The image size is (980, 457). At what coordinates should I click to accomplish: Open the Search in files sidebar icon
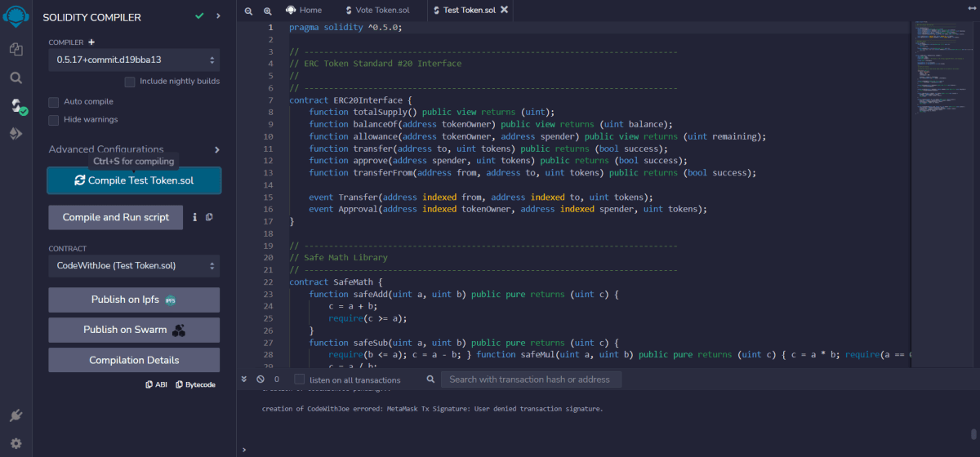tap(16, 78)
